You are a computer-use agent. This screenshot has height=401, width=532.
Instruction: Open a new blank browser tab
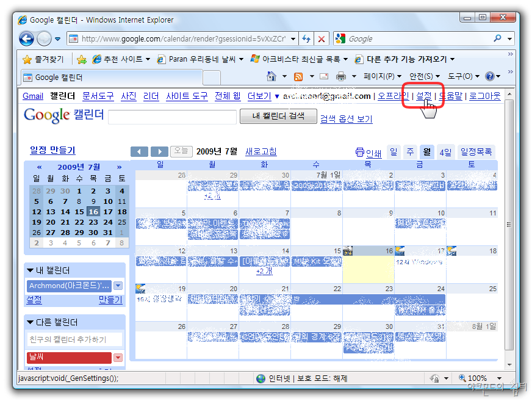click(x=212, y=78)
